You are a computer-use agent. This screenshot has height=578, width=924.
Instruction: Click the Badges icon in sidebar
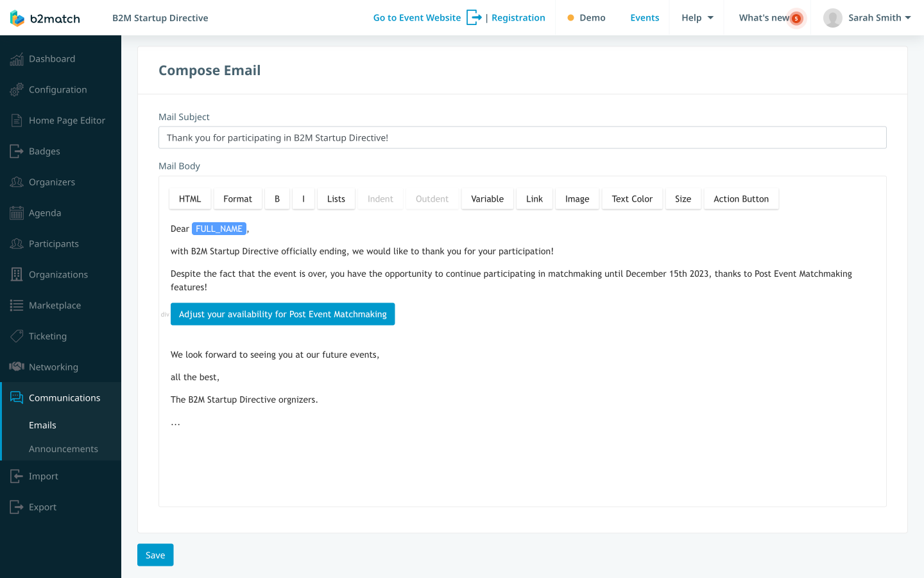tap(17, 152)
